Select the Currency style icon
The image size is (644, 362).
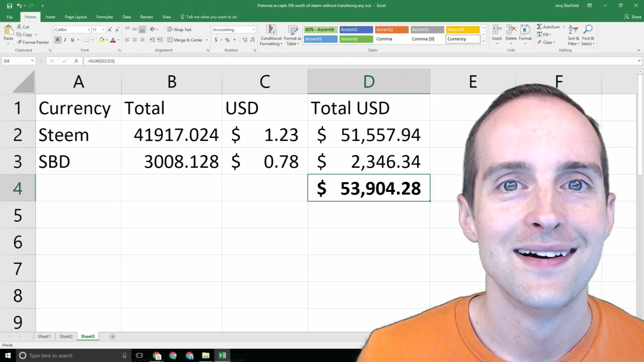pyautogui.click(x=461, y=39)
